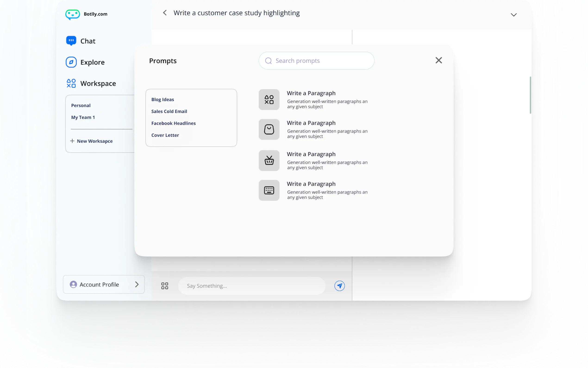Screen dimensions: 588x368
Task: Select the basket prompt icon
Action: point(269,161)
